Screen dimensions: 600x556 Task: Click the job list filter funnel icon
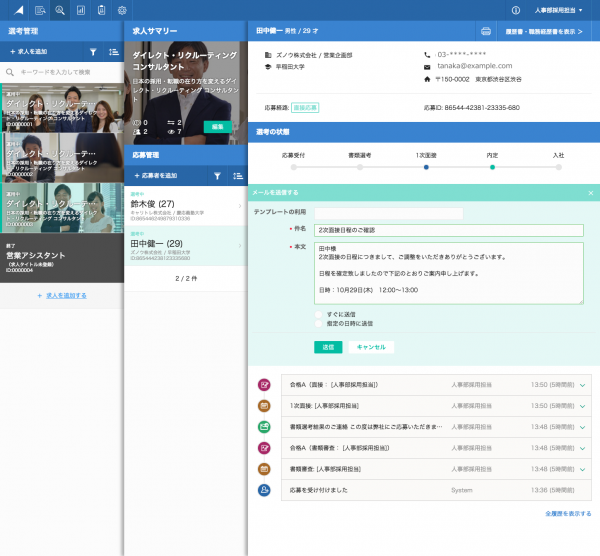[93, 52]
